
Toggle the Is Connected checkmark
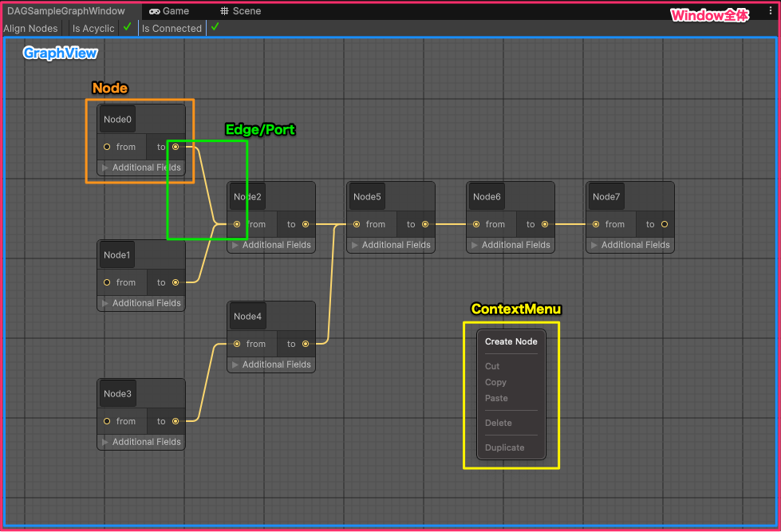215,28
